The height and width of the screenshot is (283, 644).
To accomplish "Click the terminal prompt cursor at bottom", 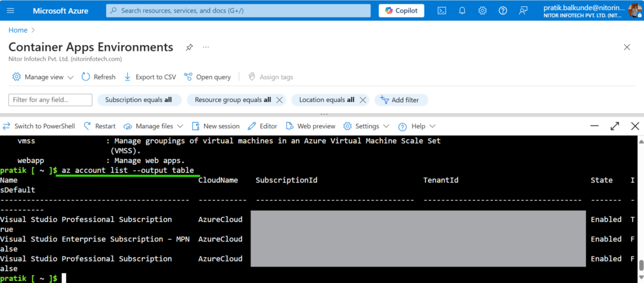I will pos(64,279).
